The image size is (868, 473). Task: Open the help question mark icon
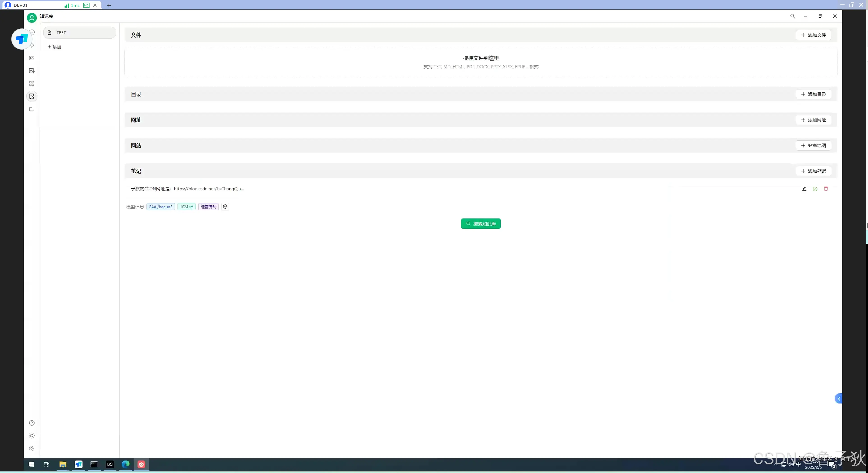click(32, 423)
